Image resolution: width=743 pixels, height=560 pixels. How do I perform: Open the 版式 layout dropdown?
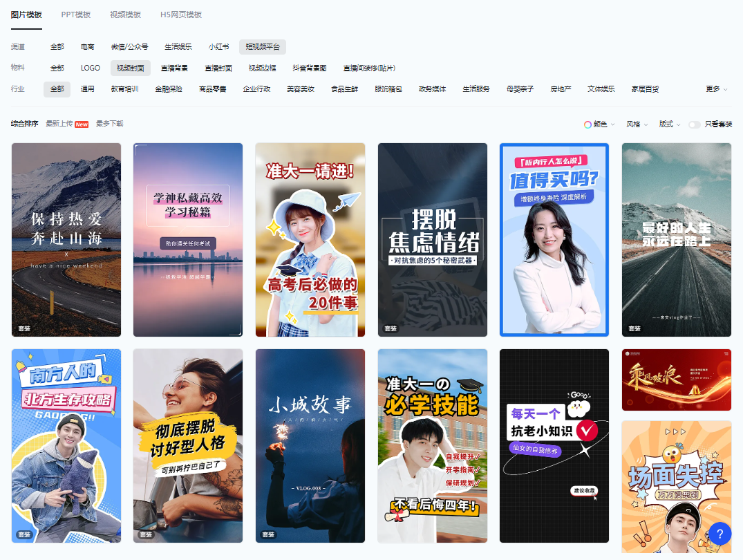tap(669, 124)
